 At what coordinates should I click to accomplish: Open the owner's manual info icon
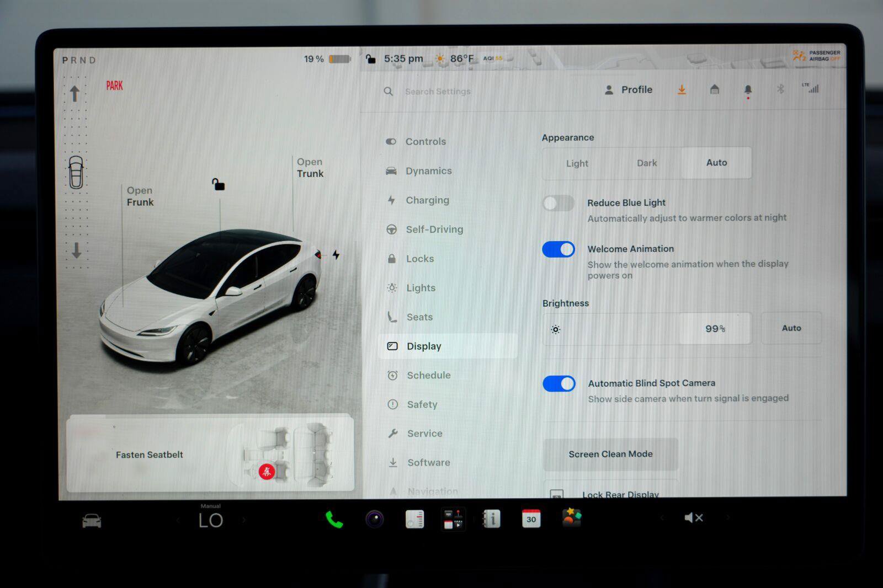[491, 518]
